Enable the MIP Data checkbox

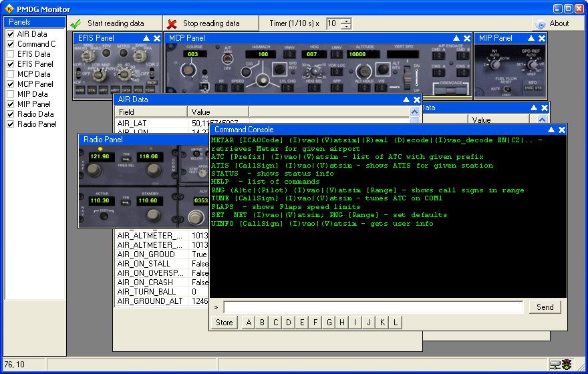pyautogui.click(x=11, y=94)
